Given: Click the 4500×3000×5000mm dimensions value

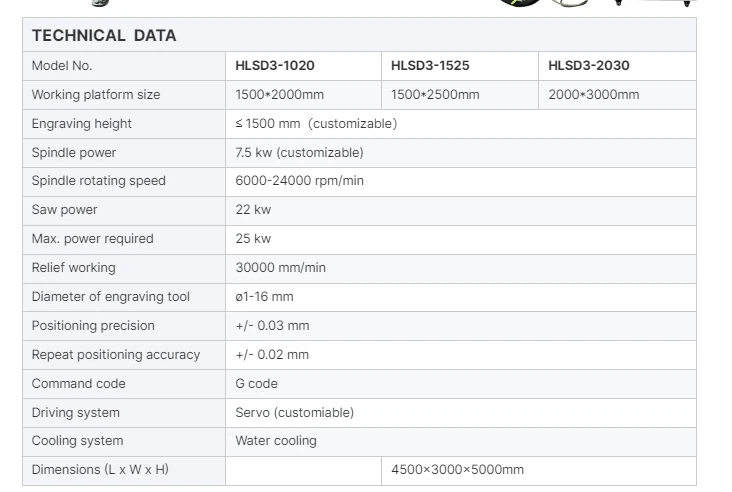Looking at the screenshot, I should (x=458, y=469).
